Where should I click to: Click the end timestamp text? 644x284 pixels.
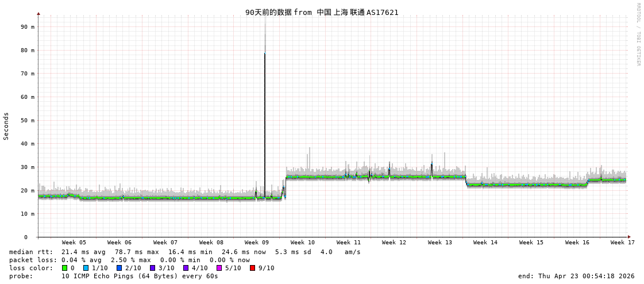[x=576, y=276]
